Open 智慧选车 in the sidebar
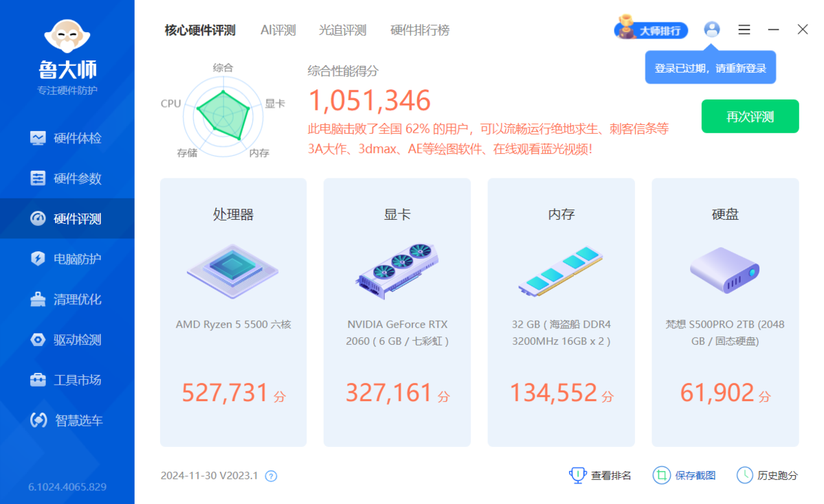This screenshot has width=824, height=504. pyautogui.click(x=67, y=420)
